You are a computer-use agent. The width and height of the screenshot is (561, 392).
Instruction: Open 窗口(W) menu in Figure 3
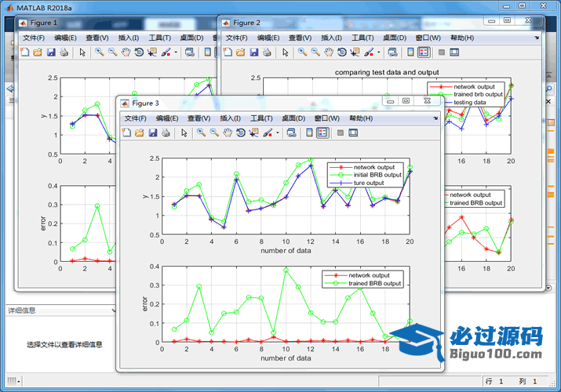point(327,118)
